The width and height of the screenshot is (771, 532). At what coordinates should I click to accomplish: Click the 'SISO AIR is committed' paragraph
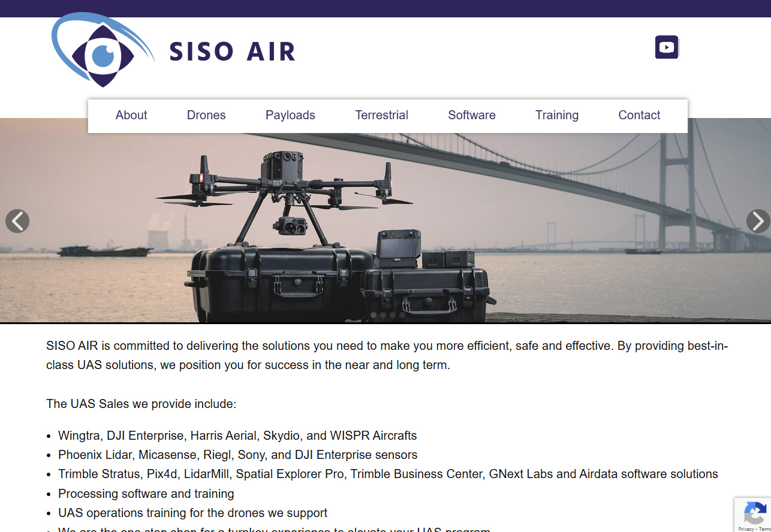(x=387, y=355)
